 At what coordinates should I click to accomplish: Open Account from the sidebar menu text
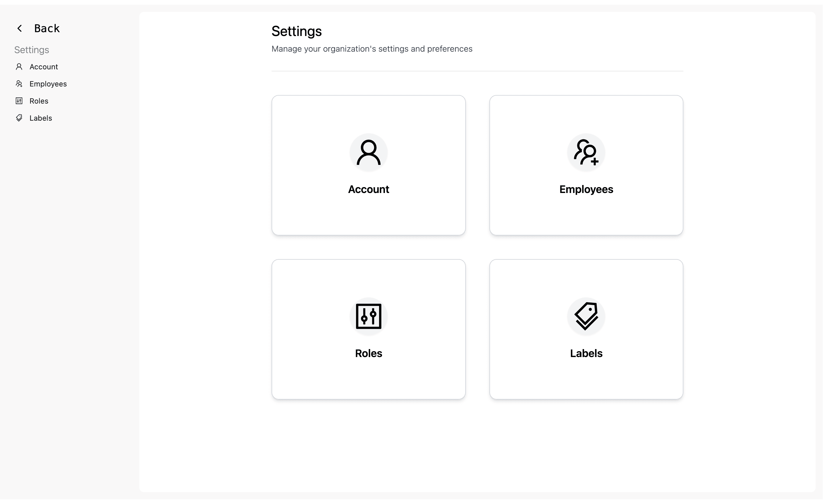tap(44, 67)
